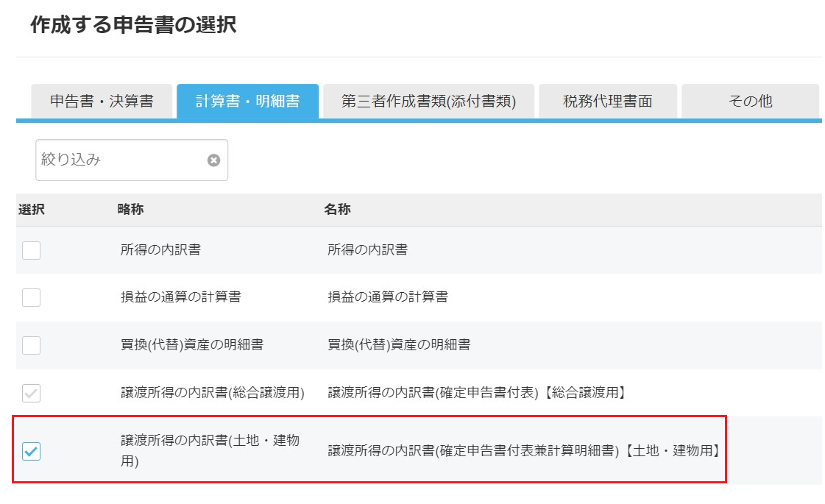The height and width of the screenshot is (504, 825).
Task: Enable the 損益の通算の計算書 checkbox
Action: [x=31, y=298]
